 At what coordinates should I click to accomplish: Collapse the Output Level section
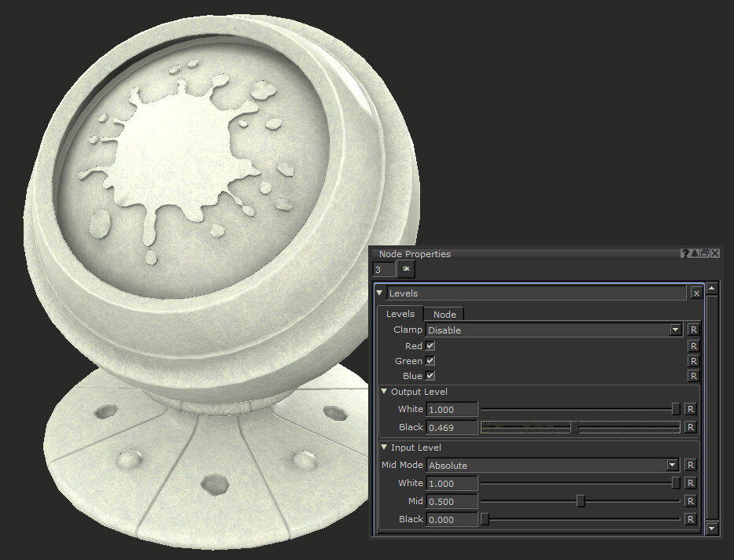[384, 392]
